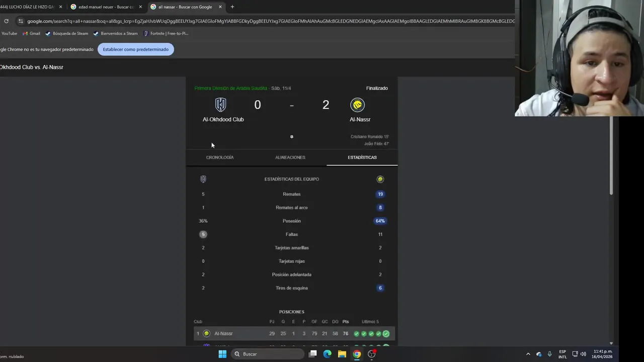644x362 pixels.
Task: Click 'Cristiano Ronaldo 15'' scorer text
Action: 370,137
